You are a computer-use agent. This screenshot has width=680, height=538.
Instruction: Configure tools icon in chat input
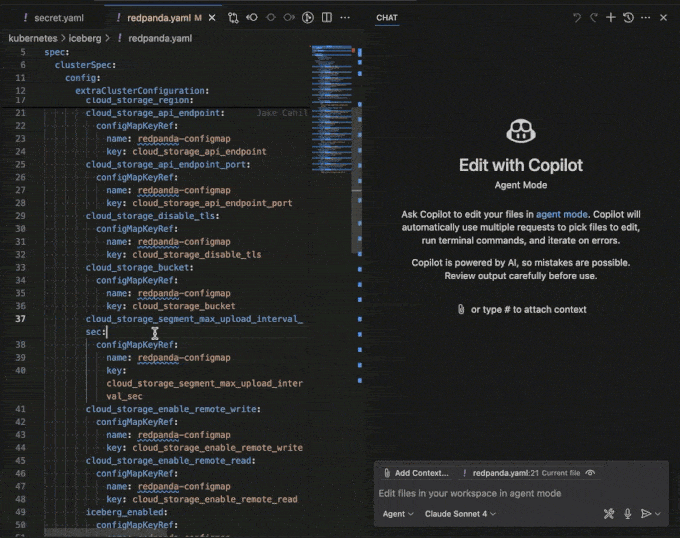click(609, 514)
